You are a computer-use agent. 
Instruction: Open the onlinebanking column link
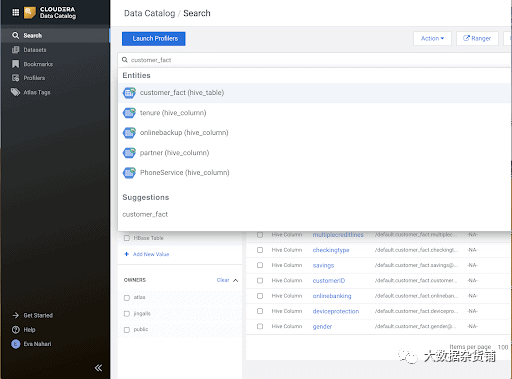pyautogui.click(x=332, y=296)
